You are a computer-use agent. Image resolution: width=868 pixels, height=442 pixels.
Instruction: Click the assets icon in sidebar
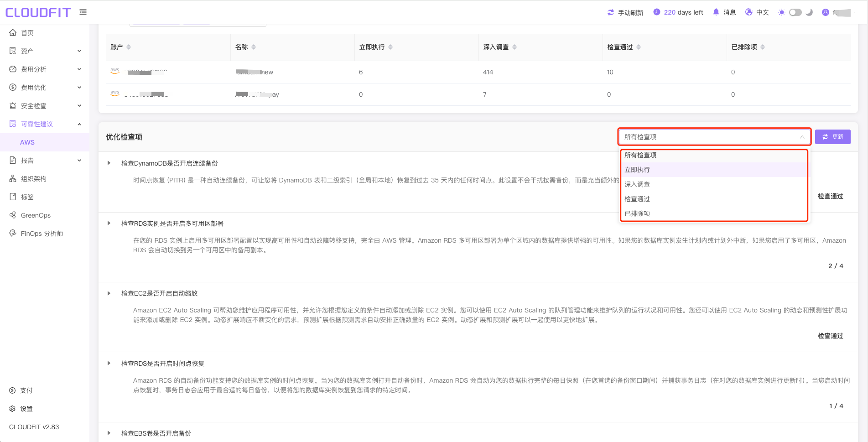tap(13, 51)
